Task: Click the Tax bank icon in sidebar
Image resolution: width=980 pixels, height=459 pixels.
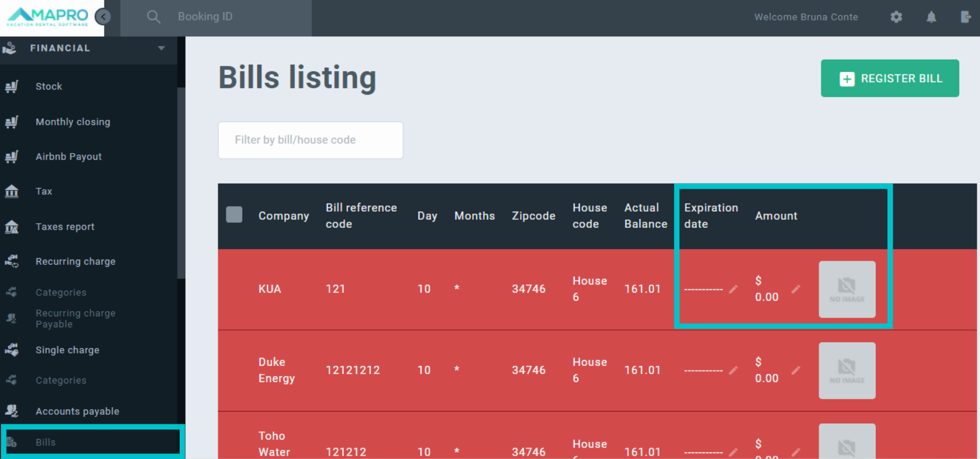Action: [x=12, y=192]
